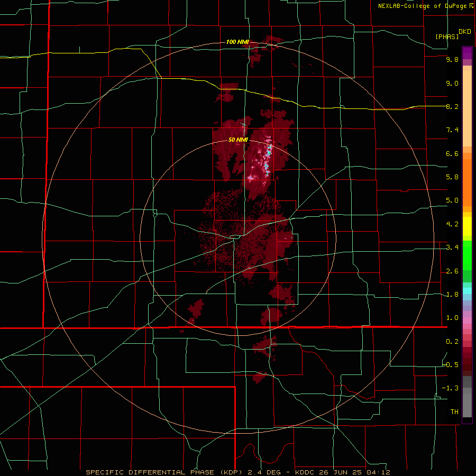Click the SPECIFIC DIFFERENTIAL PHASE (KDP) caption text
Screen dimensions: 476x476
[163, 472]
